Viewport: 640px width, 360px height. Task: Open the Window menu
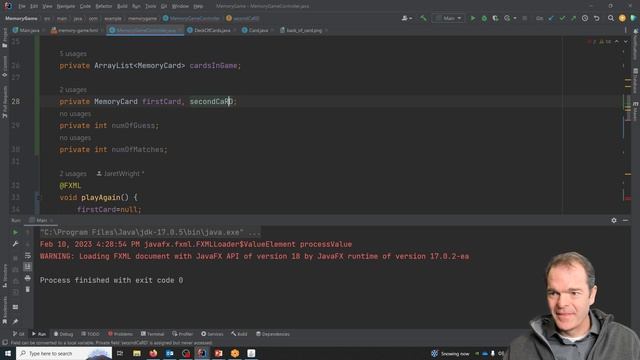pyautogui.click(x=180, y=6)
